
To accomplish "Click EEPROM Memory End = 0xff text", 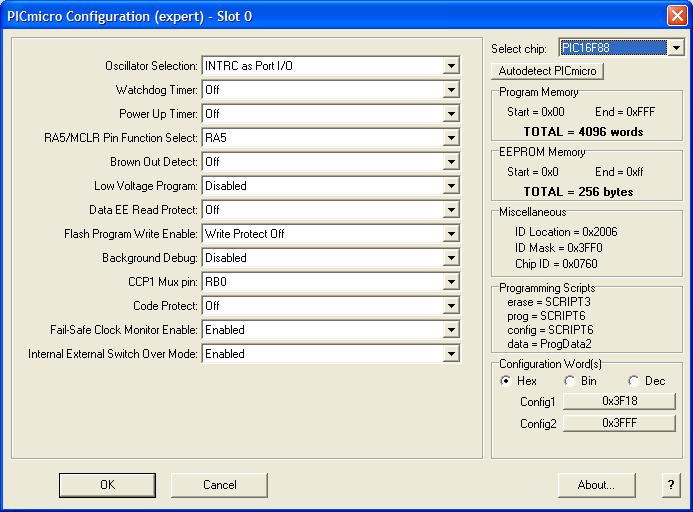I will (x=619, y=172).
